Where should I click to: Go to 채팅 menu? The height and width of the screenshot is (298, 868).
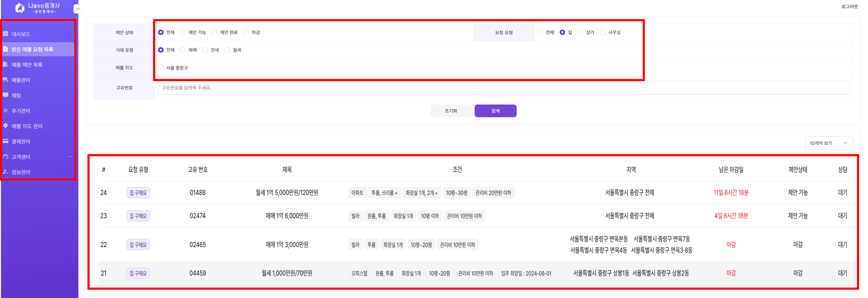click(16, 95)
